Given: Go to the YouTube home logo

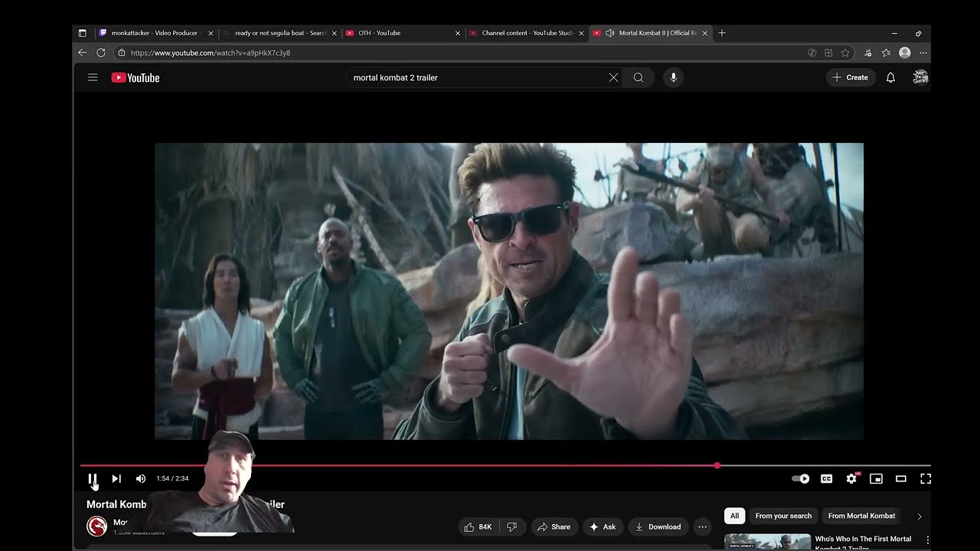Looking at the screenshot, I should [136, 77].
